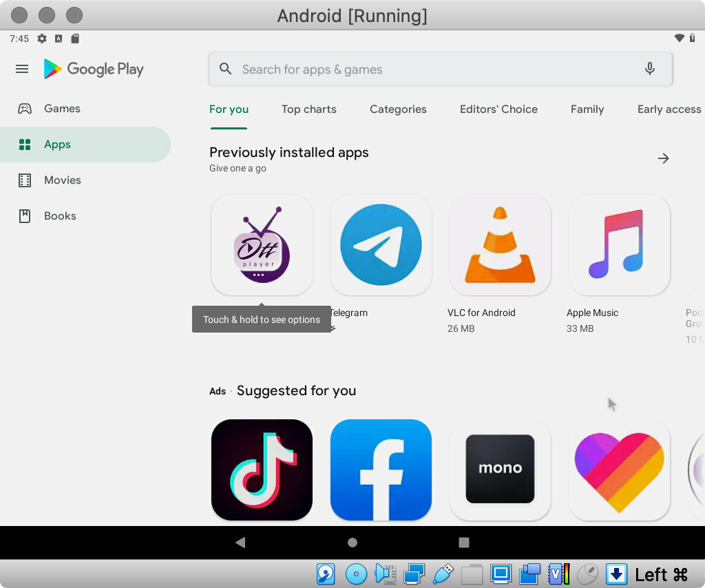This screenshot has width=705, height=588.
Task: Open the OTT Player app icon
Action: click(262, 244)
